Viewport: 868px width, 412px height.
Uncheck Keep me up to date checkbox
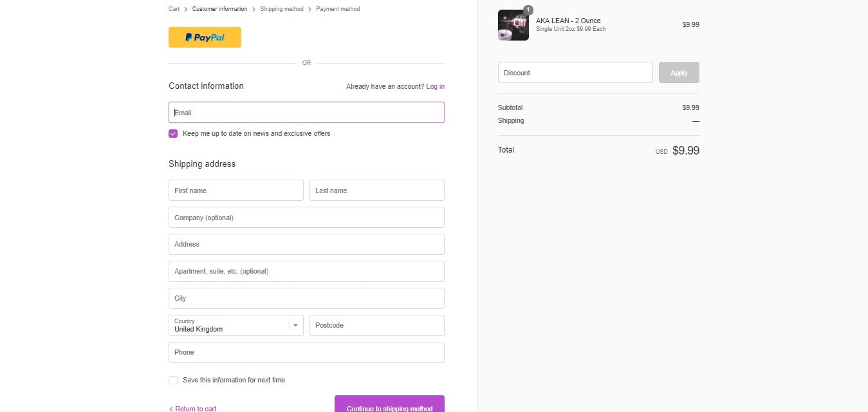point(173,133)
